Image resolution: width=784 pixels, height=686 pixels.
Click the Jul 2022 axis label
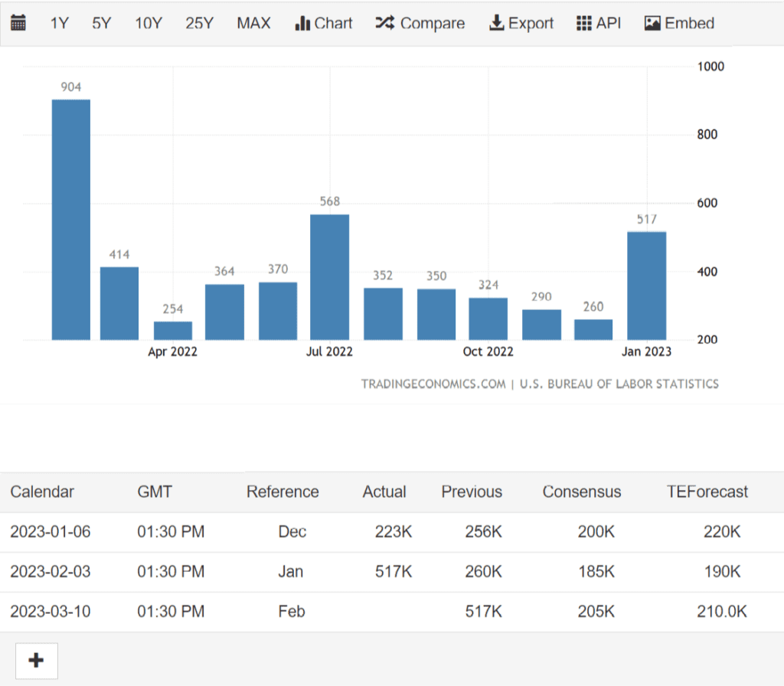329,351
